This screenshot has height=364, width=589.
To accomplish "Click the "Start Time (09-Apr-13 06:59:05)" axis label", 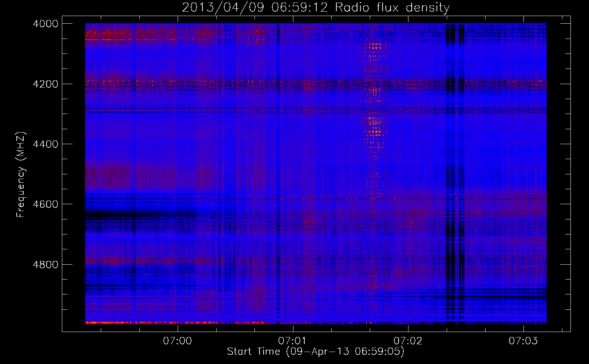I will (316, 352).
